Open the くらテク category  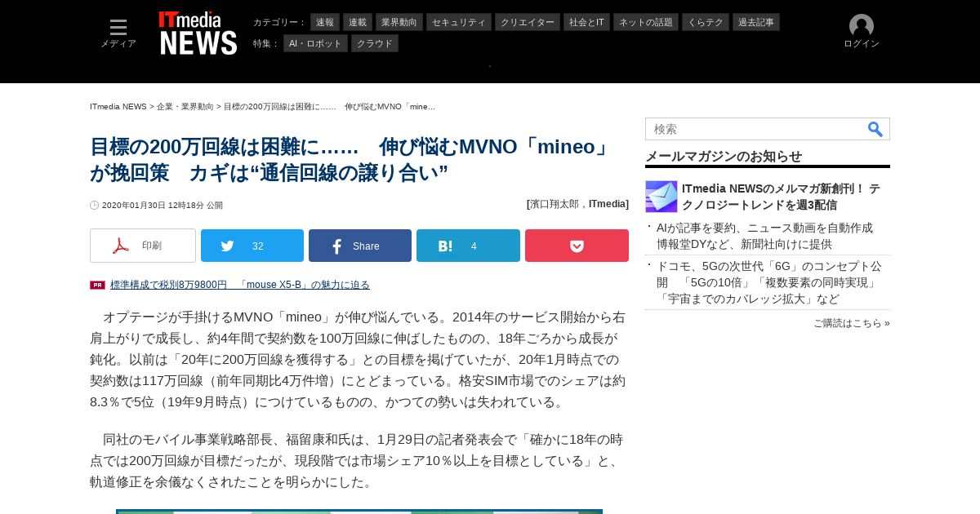(706, 22)
